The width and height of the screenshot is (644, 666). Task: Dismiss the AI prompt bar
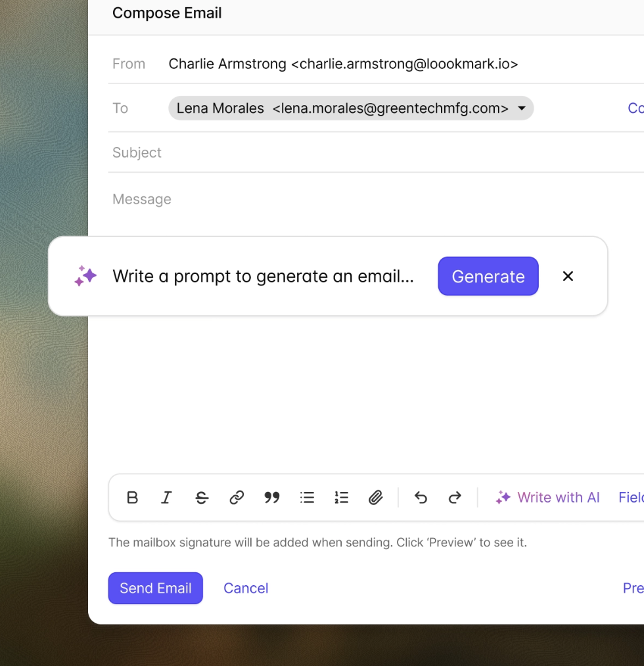pos(568,276)
